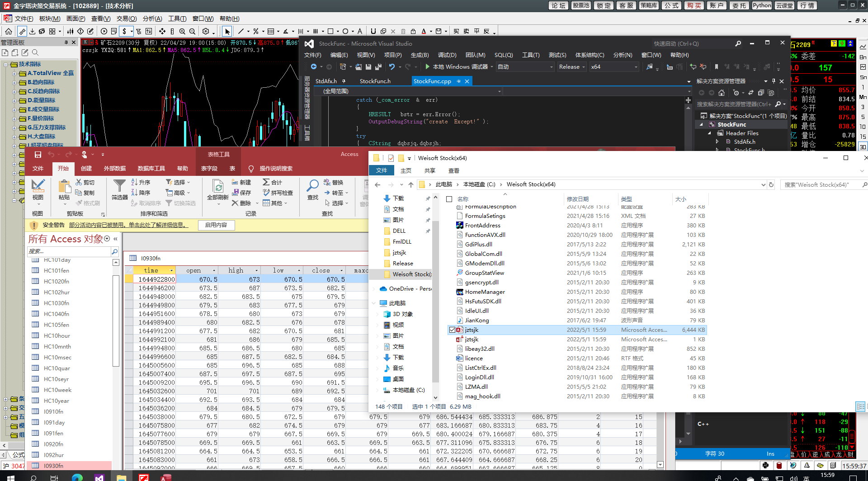Select the four-way move arrows tool

pyautogui.click(x=162, y=31)
